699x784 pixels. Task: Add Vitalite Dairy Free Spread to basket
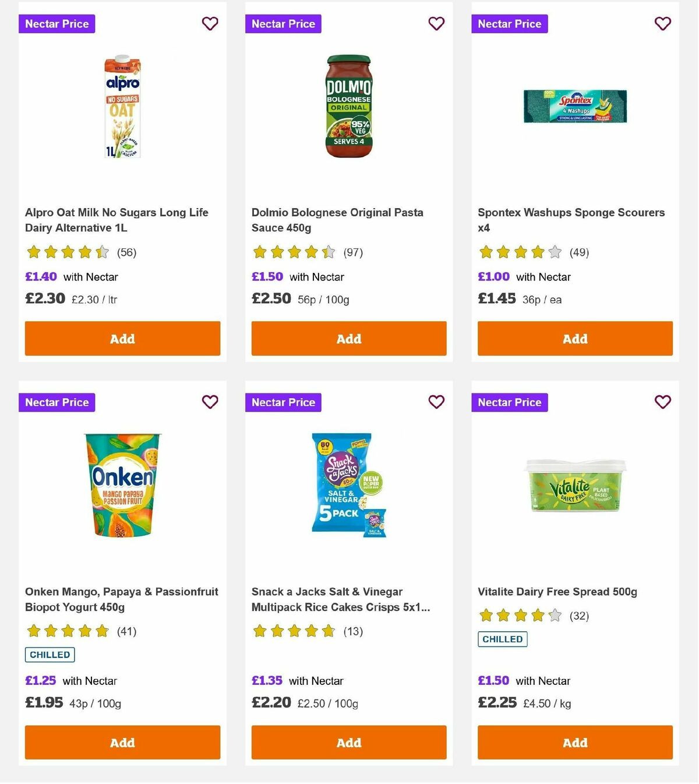574,743
